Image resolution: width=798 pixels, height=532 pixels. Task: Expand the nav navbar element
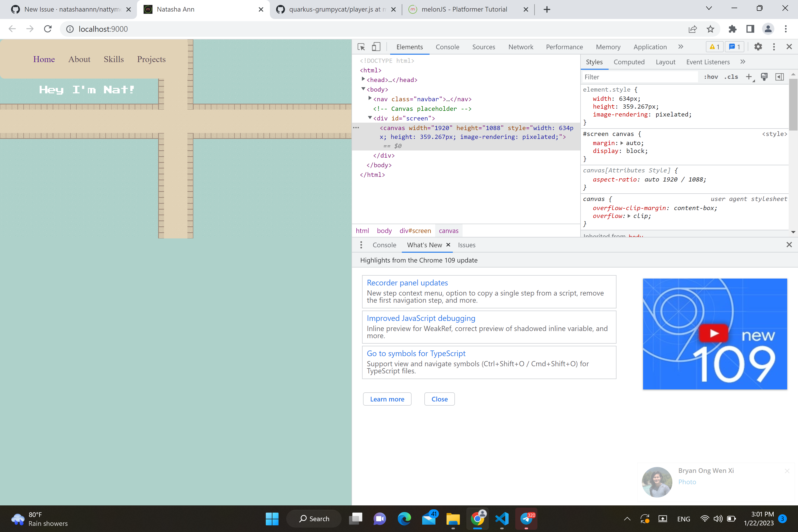[x=370, y=98]
